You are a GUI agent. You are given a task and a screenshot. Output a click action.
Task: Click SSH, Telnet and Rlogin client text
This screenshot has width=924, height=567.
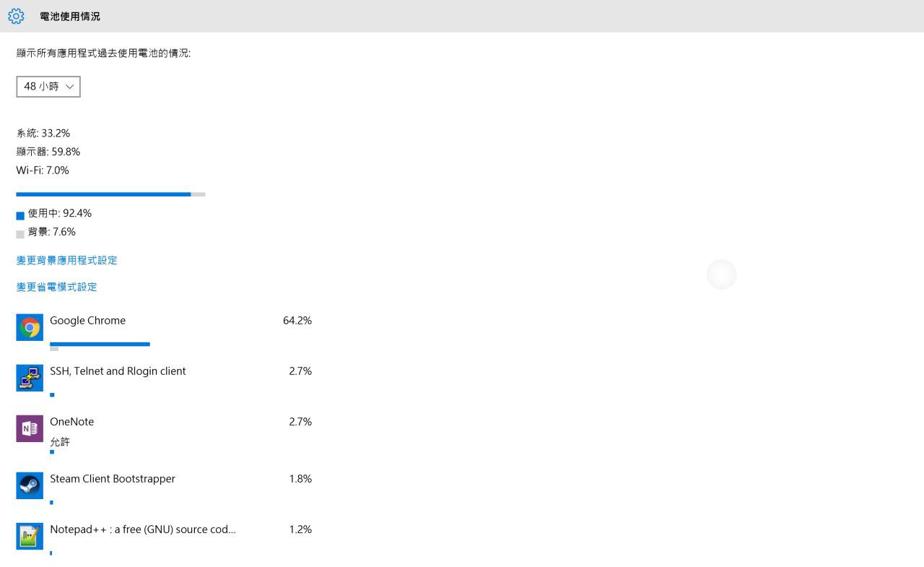point(118,371)
